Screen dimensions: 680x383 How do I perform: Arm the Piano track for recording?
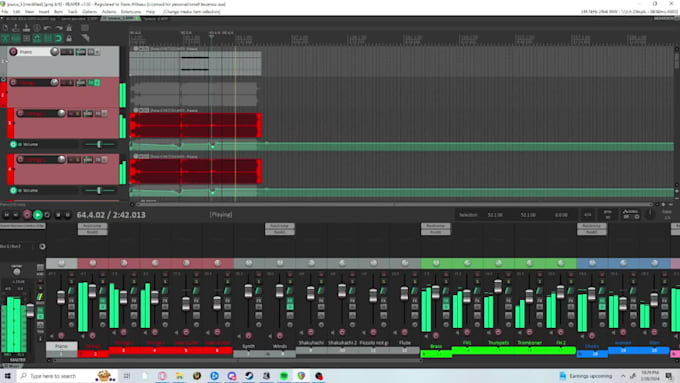point(13,52)
